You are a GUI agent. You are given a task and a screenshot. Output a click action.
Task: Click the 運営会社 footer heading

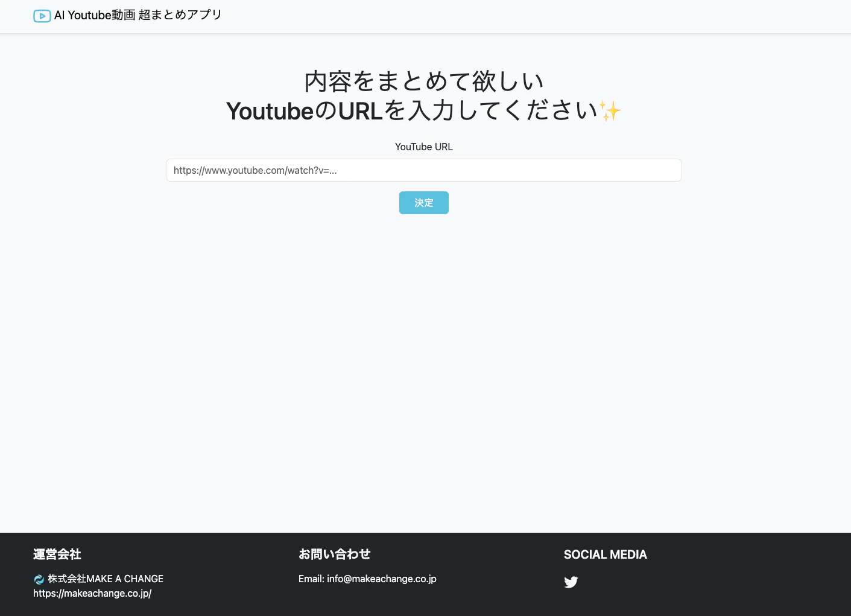pyautogui.click(x=57, y=554)
